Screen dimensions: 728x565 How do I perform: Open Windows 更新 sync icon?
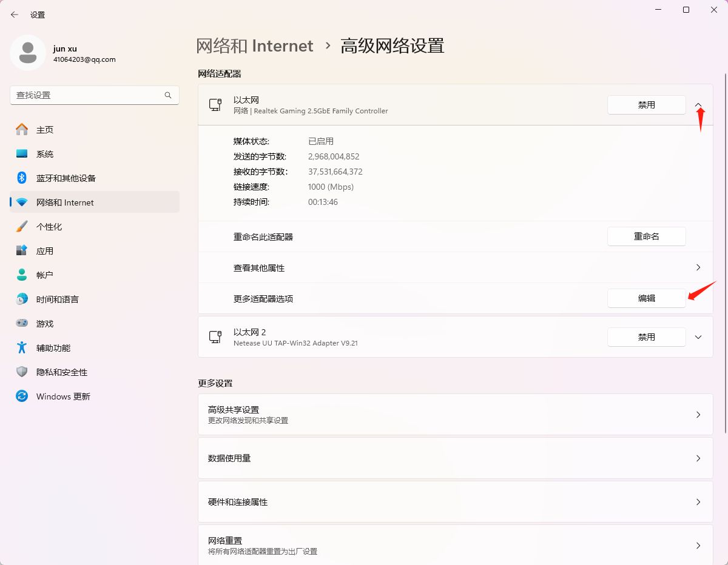tap(22, 396)
